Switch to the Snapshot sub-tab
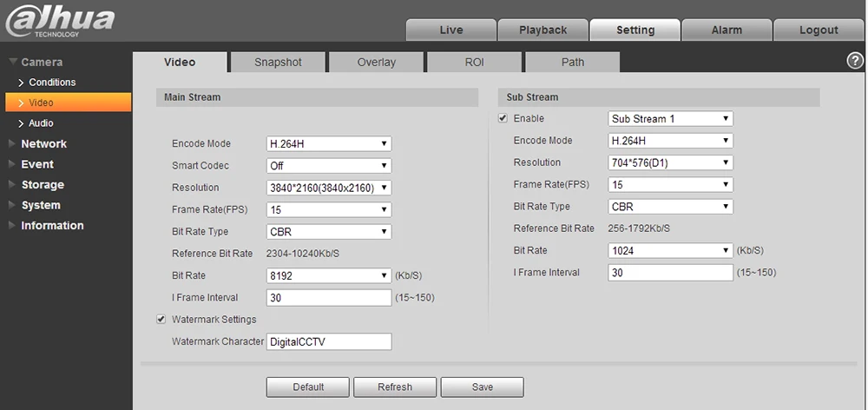Image resolution: width=868 pixels, height=410 pixels. (x=278, y=62)
